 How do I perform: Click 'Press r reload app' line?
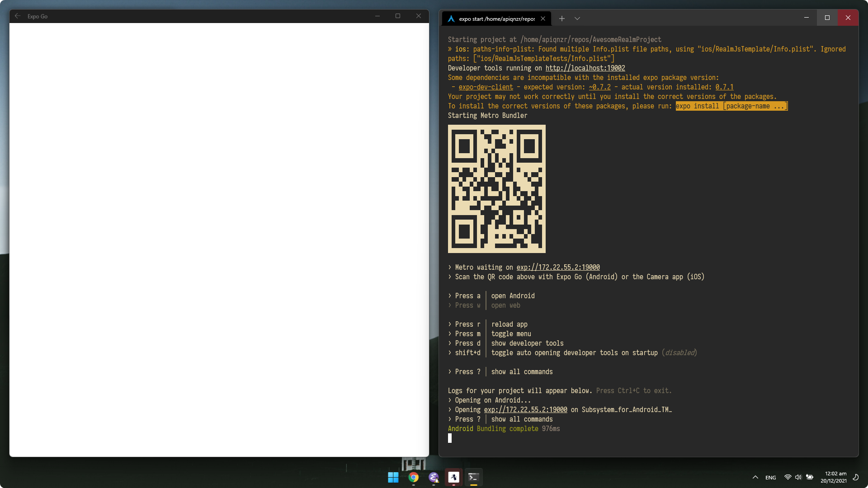point(487,324)
